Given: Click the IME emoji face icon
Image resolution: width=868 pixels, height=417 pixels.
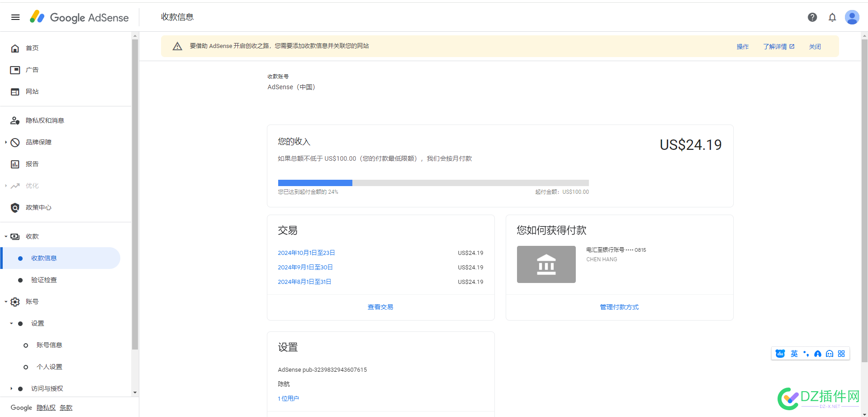Looking at the screenshot, I should pos(830,354).
